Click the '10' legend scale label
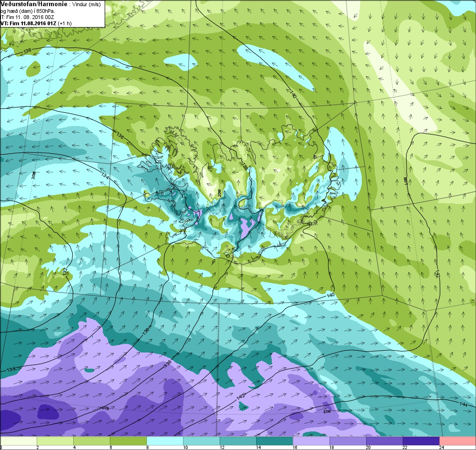 point(185,448)
